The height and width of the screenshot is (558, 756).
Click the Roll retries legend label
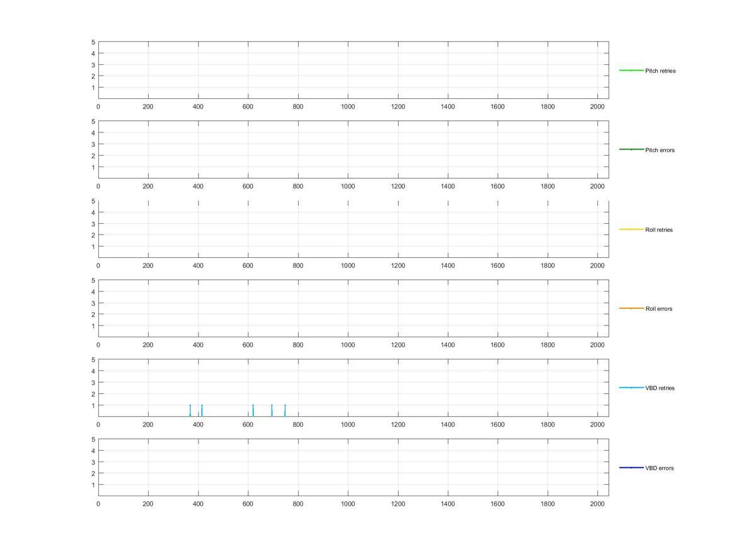[659, 230]
